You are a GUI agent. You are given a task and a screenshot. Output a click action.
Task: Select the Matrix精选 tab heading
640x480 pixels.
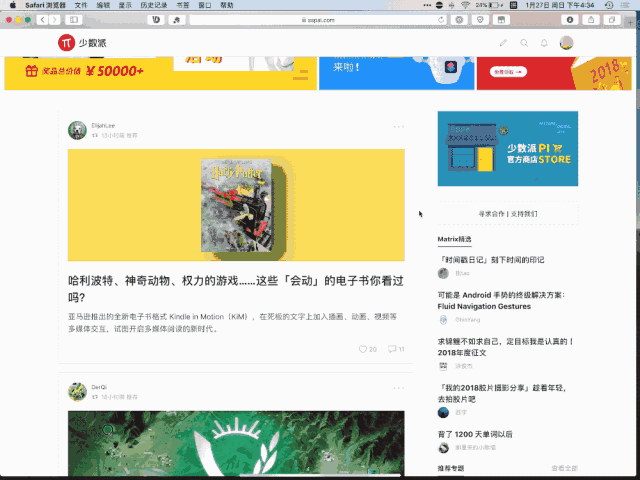[x=454, y=239]
